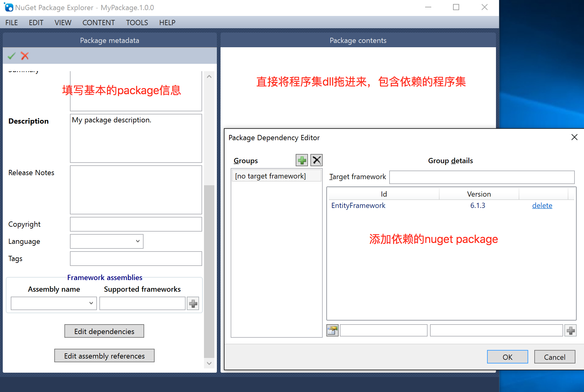Open the VIEW menu
Image resolution: width=584 pixels, height=392 pixels.
click(x=63, y=23)
